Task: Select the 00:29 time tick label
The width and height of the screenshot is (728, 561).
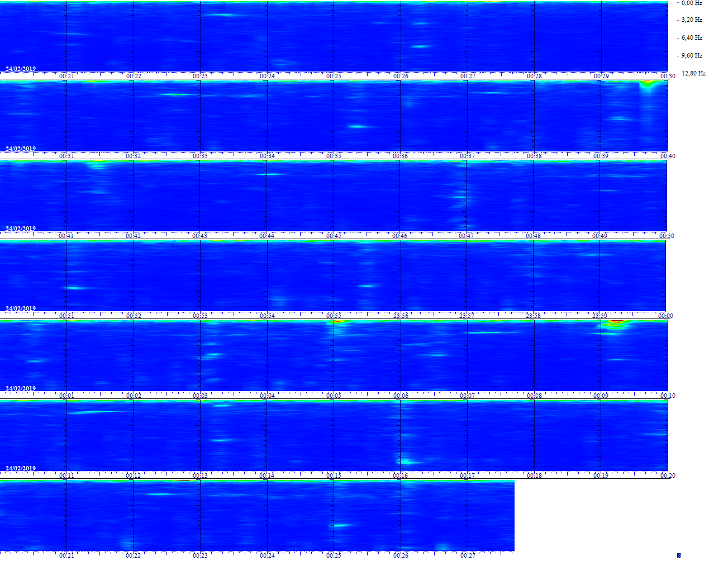Action: pos(601,76)
